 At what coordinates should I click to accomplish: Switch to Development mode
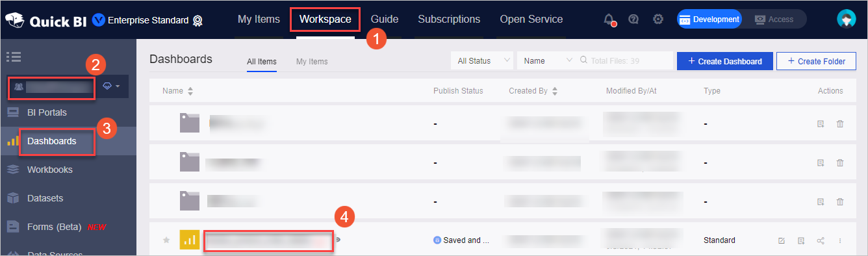709,19
